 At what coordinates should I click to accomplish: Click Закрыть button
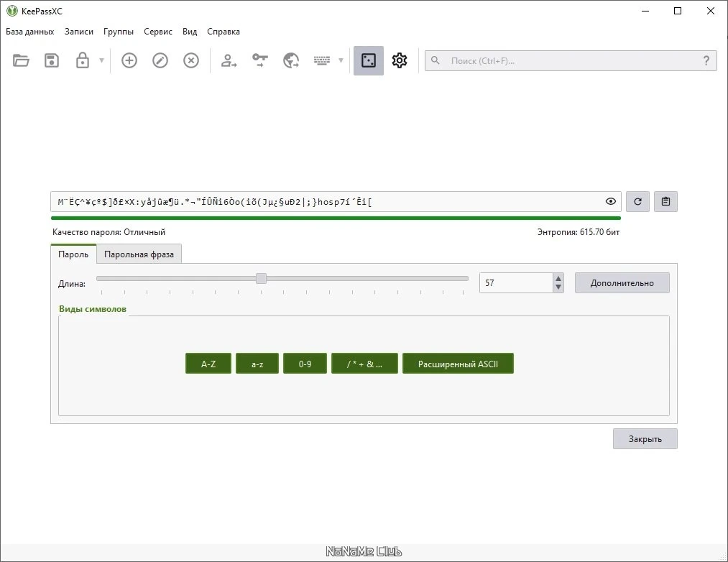pyautogui.click(x=645, y=439)
